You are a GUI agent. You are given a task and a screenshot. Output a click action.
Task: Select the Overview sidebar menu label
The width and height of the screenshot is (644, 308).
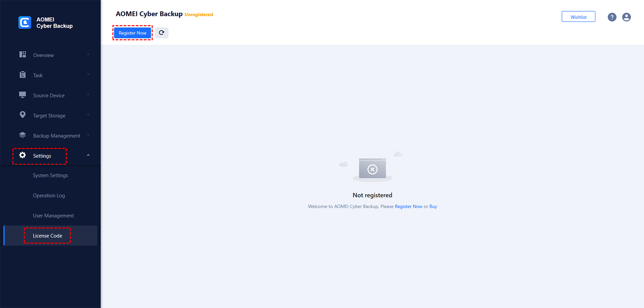point(43,55)
